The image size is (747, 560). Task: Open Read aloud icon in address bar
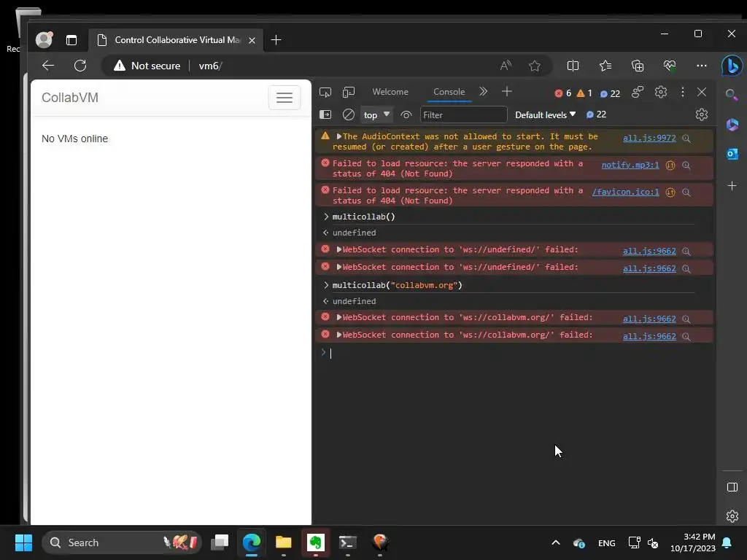[506, 66]
